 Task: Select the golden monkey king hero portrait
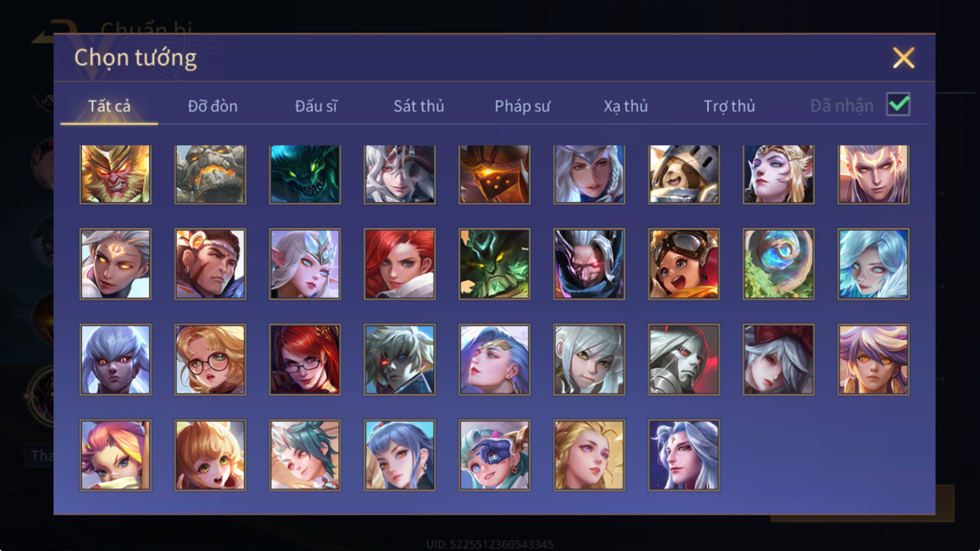click(115, 174)
